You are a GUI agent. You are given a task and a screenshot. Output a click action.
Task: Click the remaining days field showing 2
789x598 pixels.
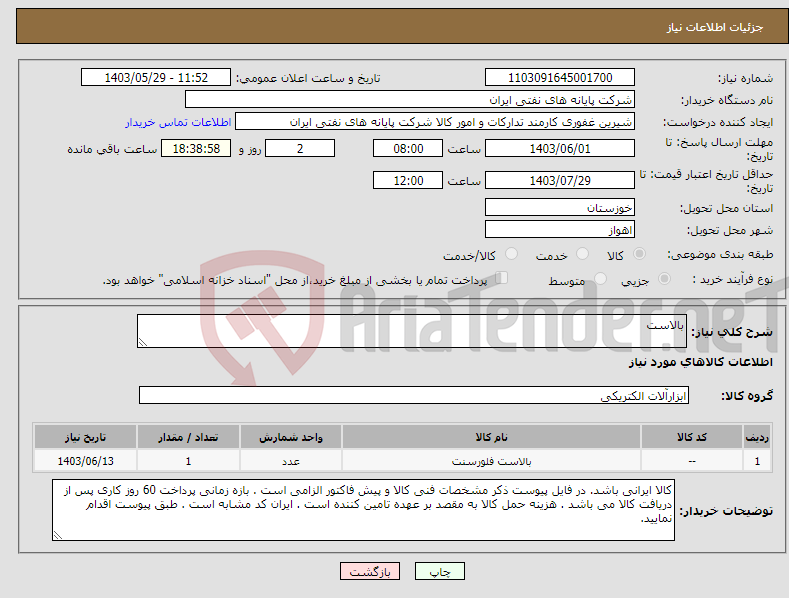pos(300,148)
